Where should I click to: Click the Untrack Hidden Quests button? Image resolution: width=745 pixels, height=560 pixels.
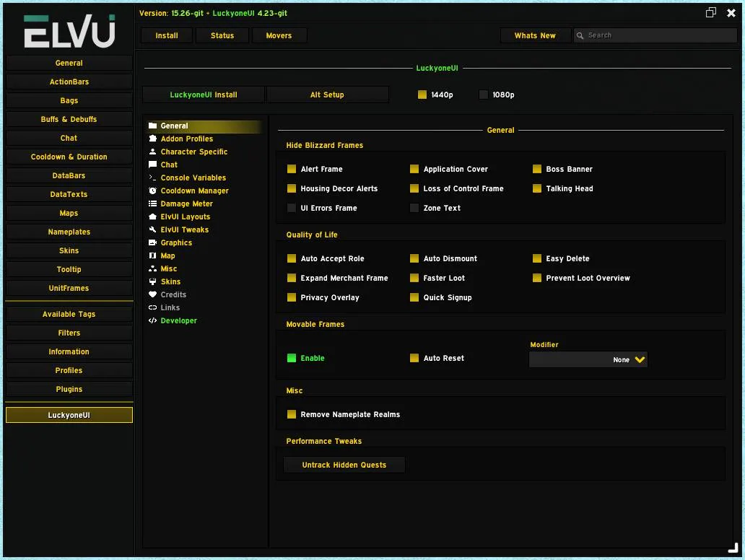(344, 465)
